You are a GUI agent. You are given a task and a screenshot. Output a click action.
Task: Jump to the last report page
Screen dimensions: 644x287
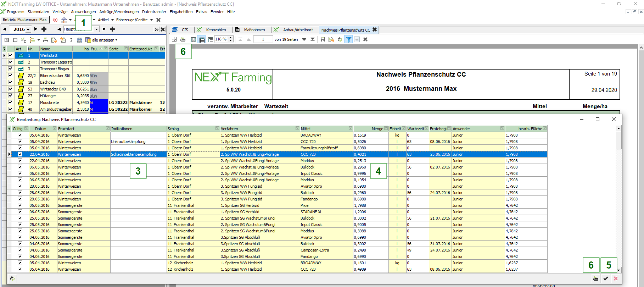tap(313, 39)
